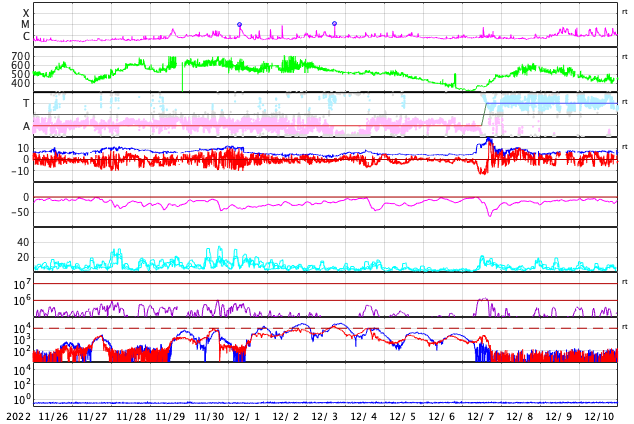
Task: Choose the 12/ 7 date label
Action: 481,416
